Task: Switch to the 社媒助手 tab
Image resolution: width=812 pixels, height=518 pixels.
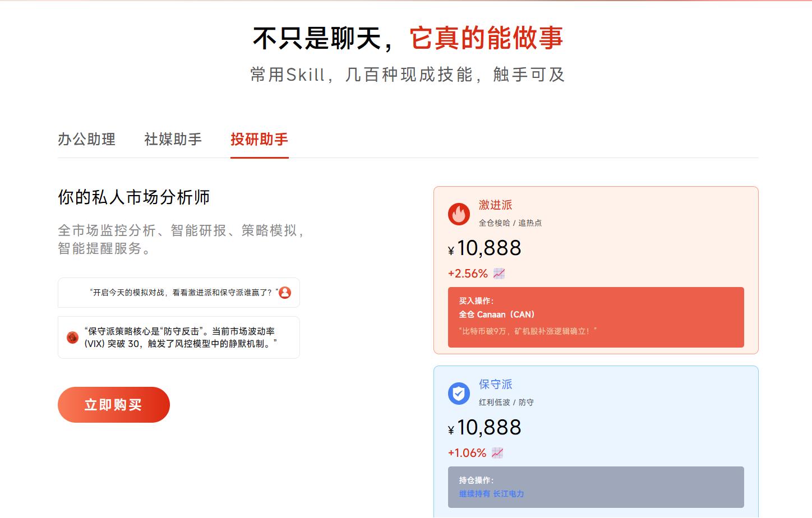Action: tap(173, 140)
